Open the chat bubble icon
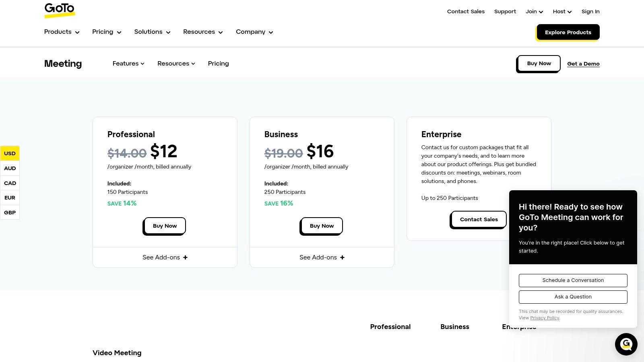 click(x=626, y=344)
